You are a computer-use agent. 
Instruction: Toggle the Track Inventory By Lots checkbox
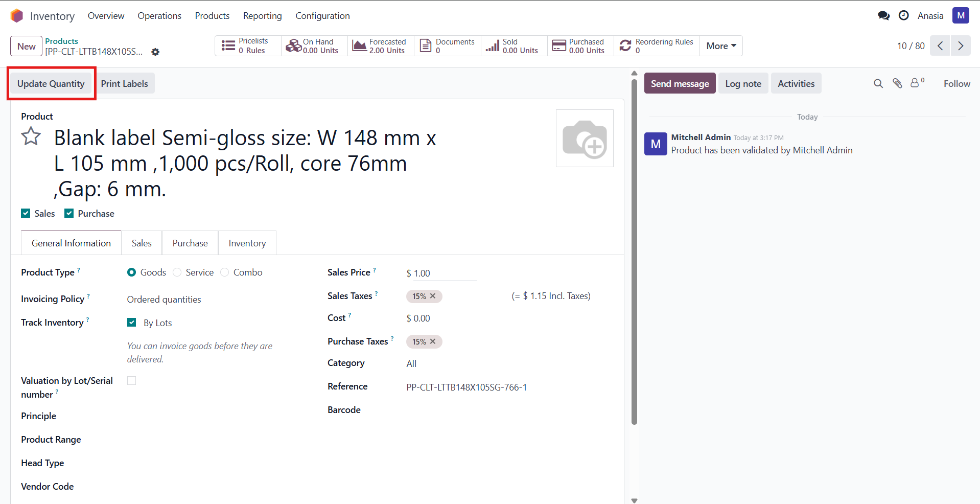click(132, 323)
